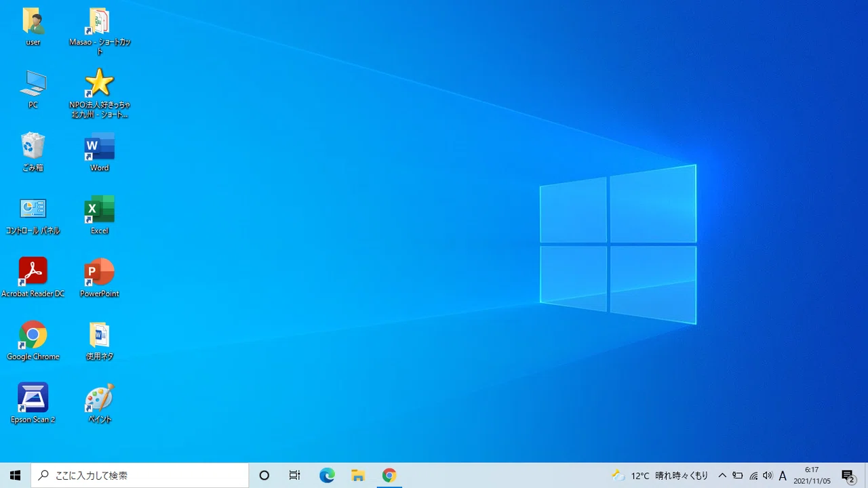Click the ここに入力して検索 search box
The width and height of the screenshot is (868, 488).
pyautogui.click(x=140, y=475)
